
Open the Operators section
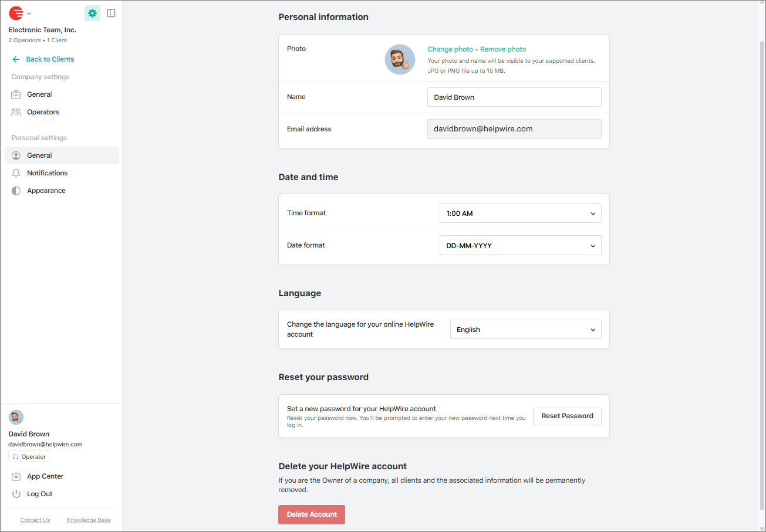pos(43,111)
